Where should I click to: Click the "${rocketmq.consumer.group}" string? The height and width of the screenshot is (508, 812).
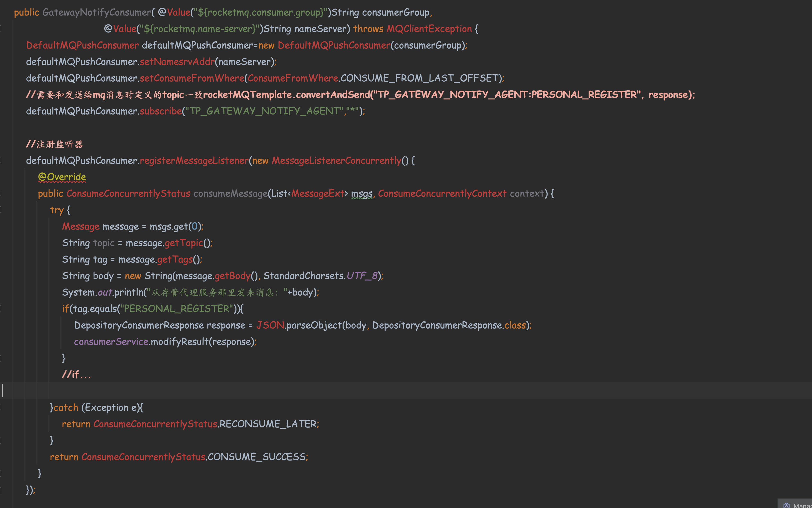261,13
